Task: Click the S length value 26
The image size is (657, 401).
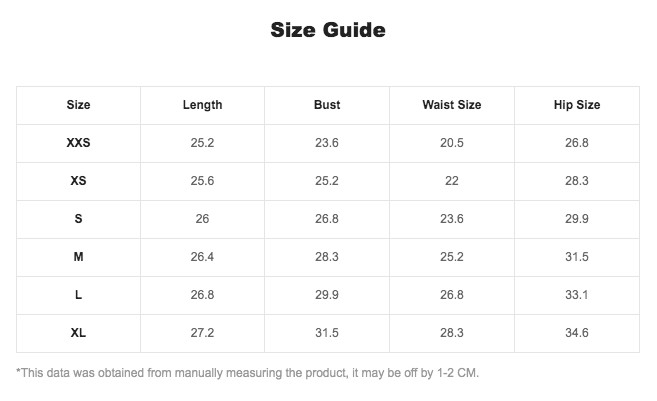Action: [202, 219]
